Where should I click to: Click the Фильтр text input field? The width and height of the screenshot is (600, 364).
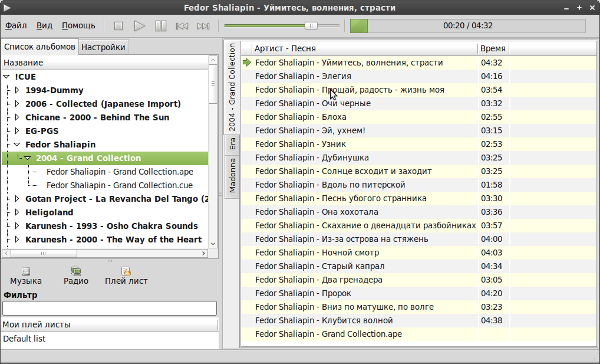pos(109,309)
